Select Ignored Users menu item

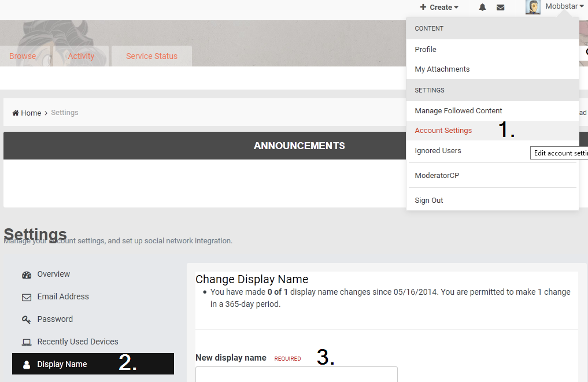(x=438, y=151)
